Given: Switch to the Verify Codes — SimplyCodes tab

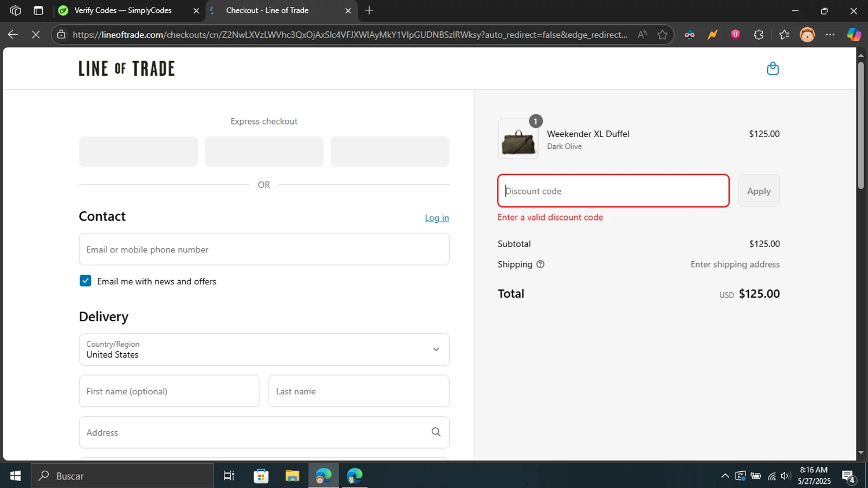Looking at the screenshot, I should coord(123,10).
